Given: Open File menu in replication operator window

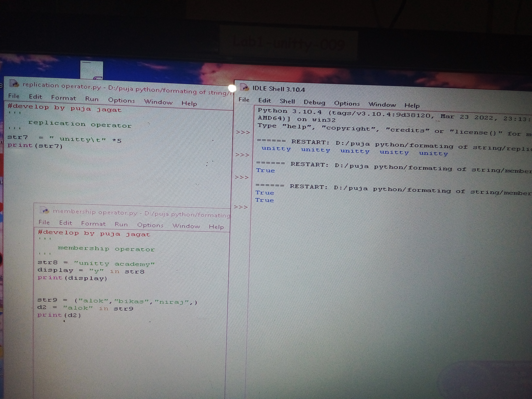Looking at the screenshot, I should 14,96.
